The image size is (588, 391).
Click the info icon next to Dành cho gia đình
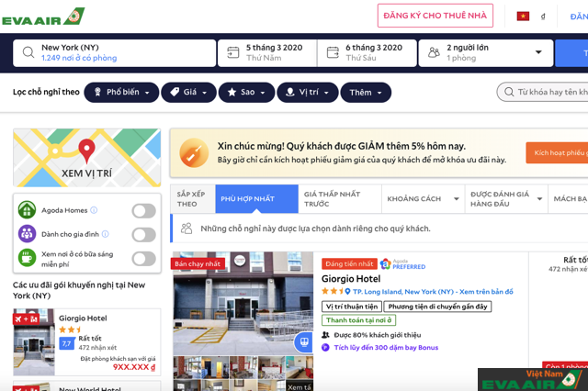tap(106, 234)
